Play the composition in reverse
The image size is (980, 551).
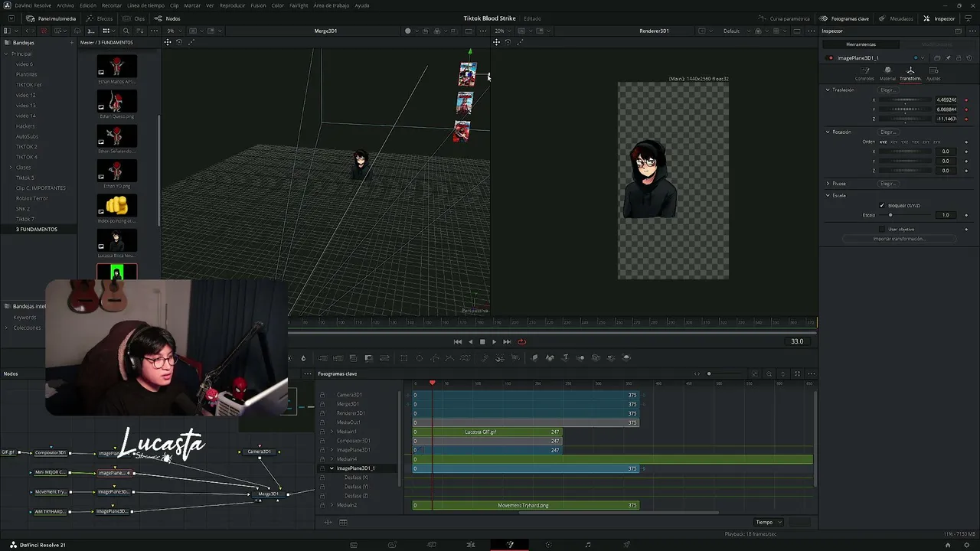click(x=470, y=342)
